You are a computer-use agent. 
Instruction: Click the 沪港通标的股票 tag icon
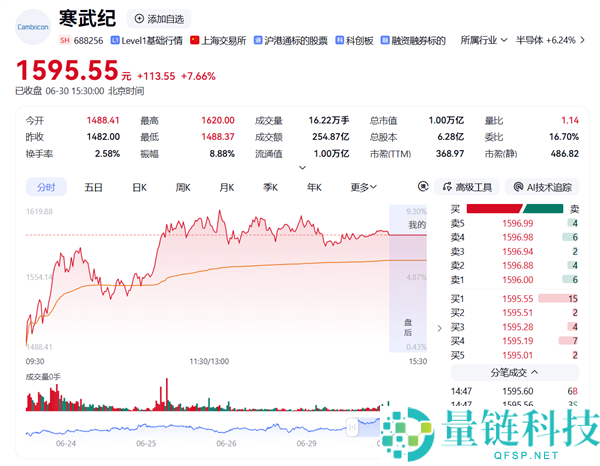tap(258, 40)
